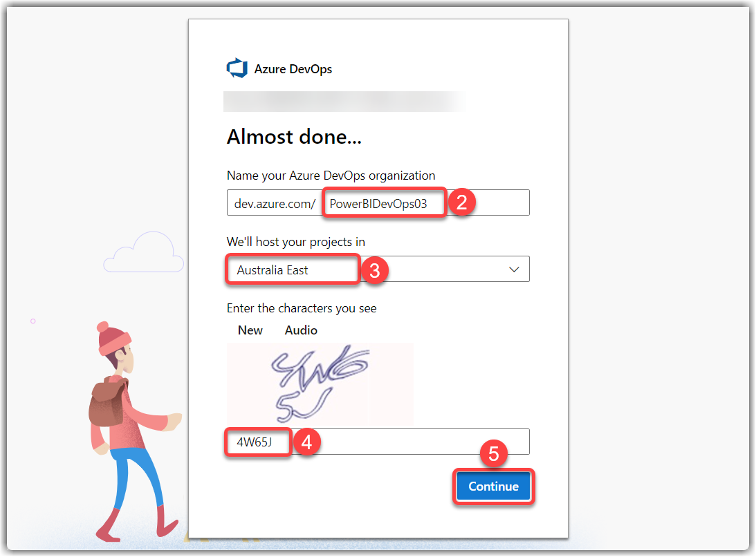Viewport: 756px width, 557px height.
Task: Expand the region list with chevron arrow
Action: coord(514,270)
